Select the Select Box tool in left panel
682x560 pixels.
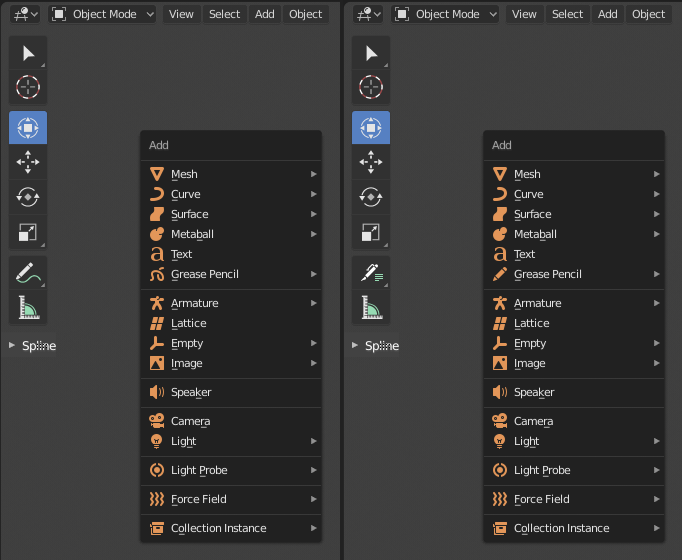click(28, 53)
